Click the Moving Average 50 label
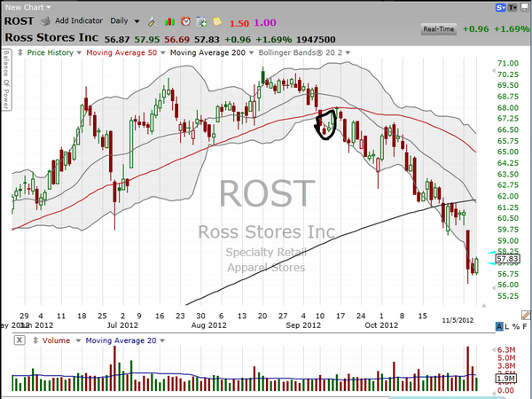Image resolution: width=532 pixels, height=399 pixels. 121,52
